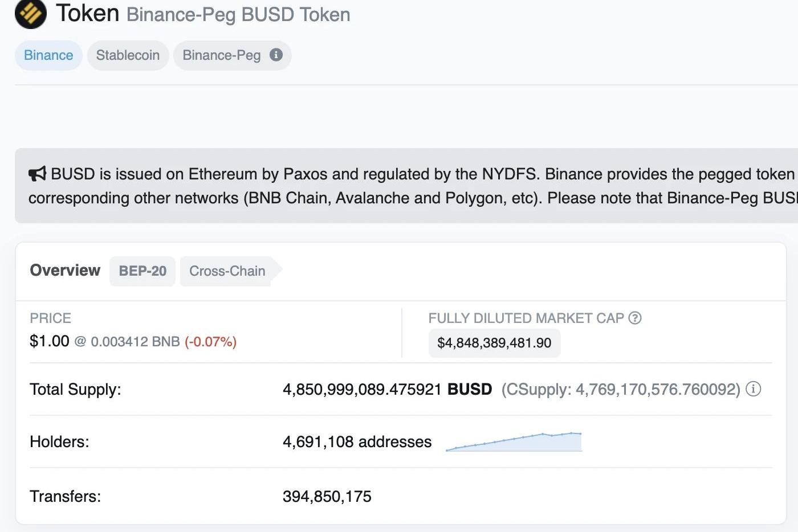798x532 pixels.
Task: Click the 394,850,175 transfers count
Action: (327, 497)
